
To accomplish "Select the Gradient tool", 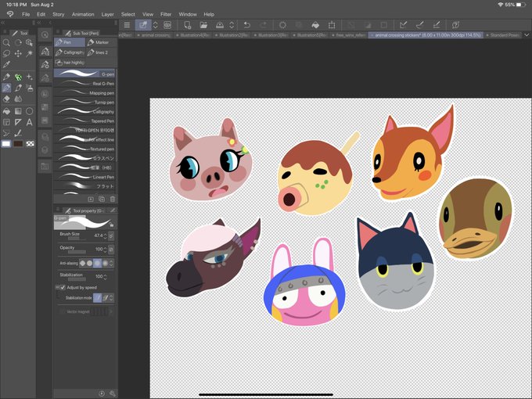I will (x=18, y=111).
